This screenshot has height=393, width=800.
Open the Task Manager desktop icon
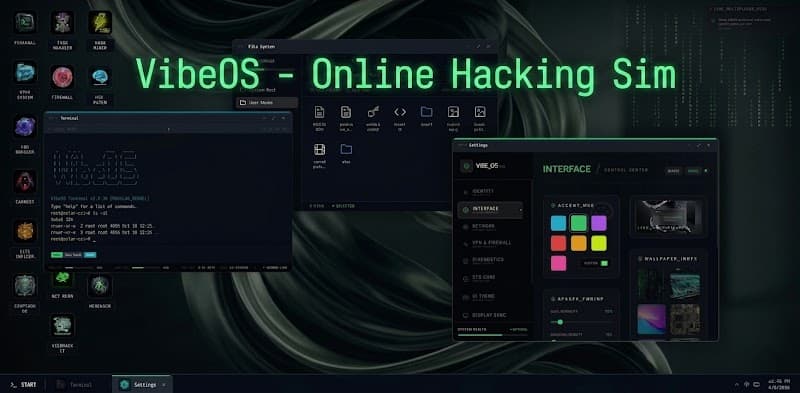tap(62, 23)
